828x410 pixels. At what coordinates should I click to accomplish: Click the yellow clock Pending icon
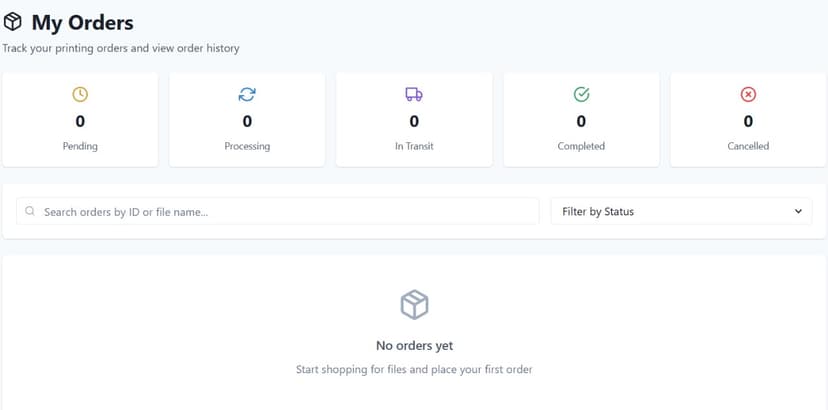(x=80, y=94)
